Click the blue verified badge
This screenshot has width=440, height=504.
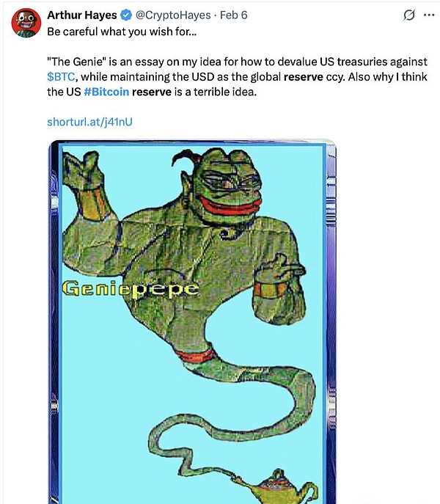pos(126,15)
